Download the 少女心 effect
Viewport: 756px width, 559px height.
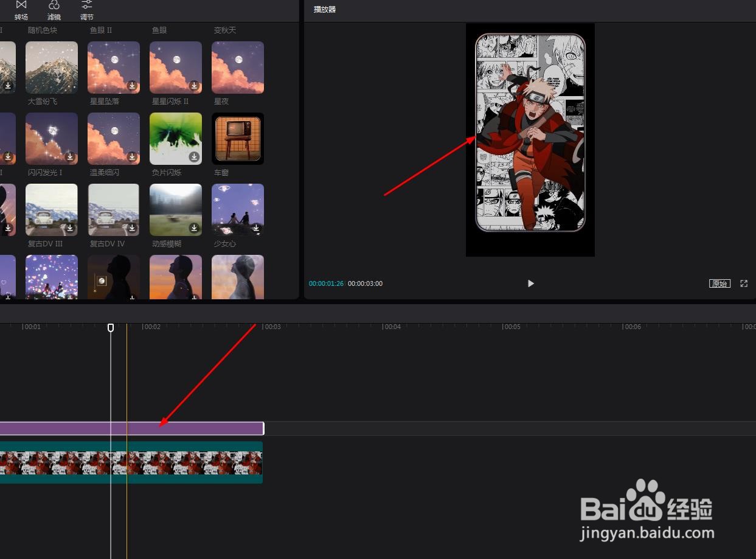point(256,228)
